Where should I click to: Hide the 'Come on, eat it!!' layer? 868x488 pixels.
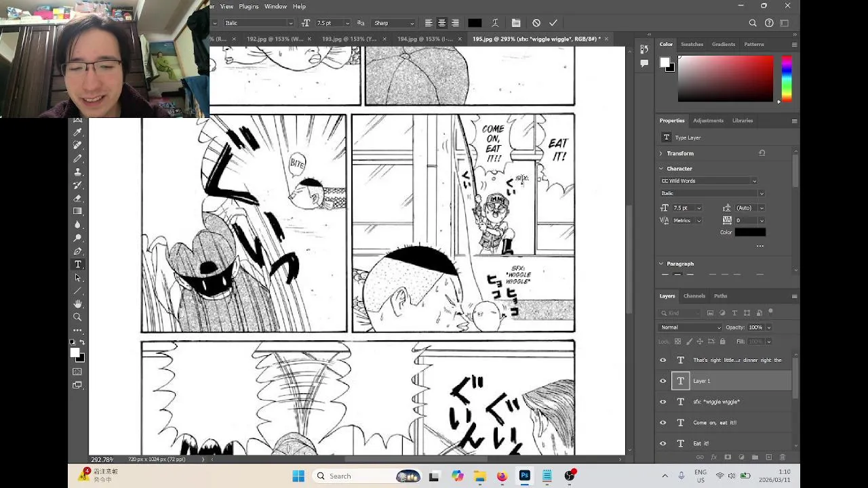(663, 423)
